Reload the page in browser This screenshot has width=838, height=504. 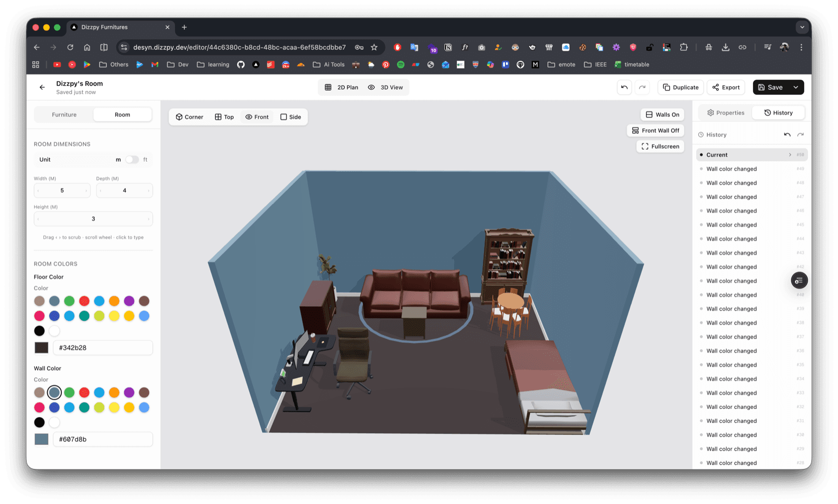(70, 47)
